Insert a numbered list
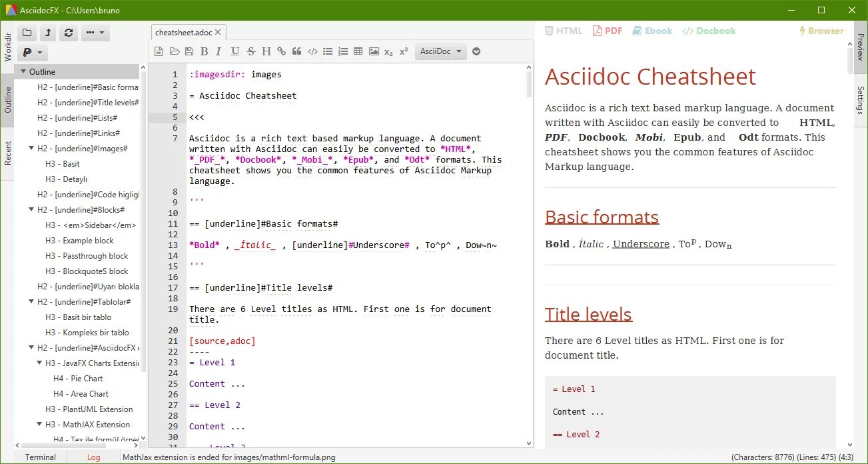This screenshot has height=464, width=868. (x=343, y=51)
